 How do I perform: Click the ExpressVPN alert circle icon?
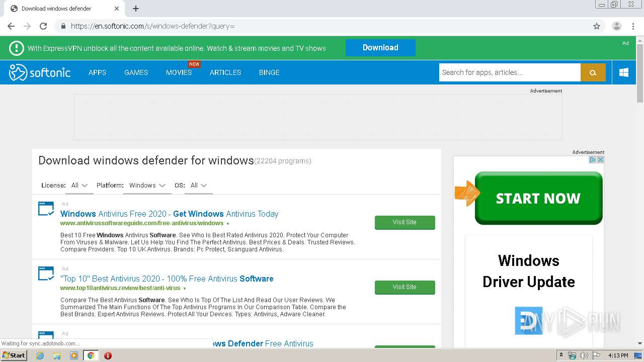click(17, 48)
